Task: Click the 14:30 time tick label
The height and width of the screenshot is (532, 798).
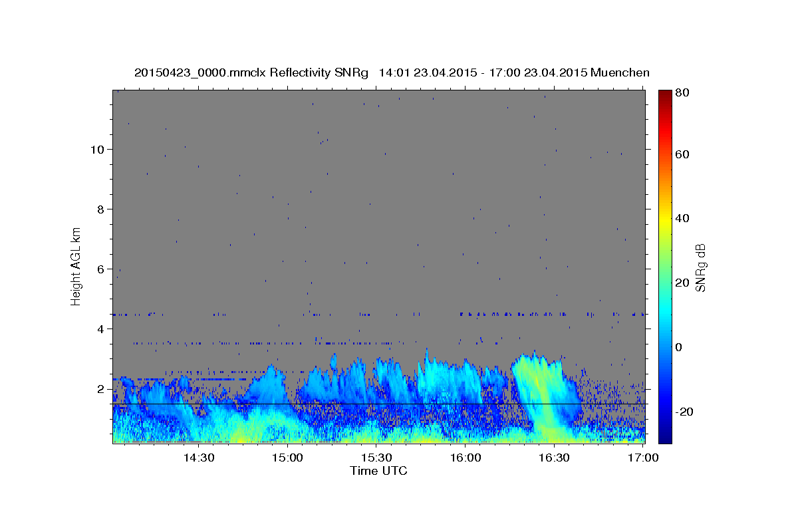Action: [198, 458]
